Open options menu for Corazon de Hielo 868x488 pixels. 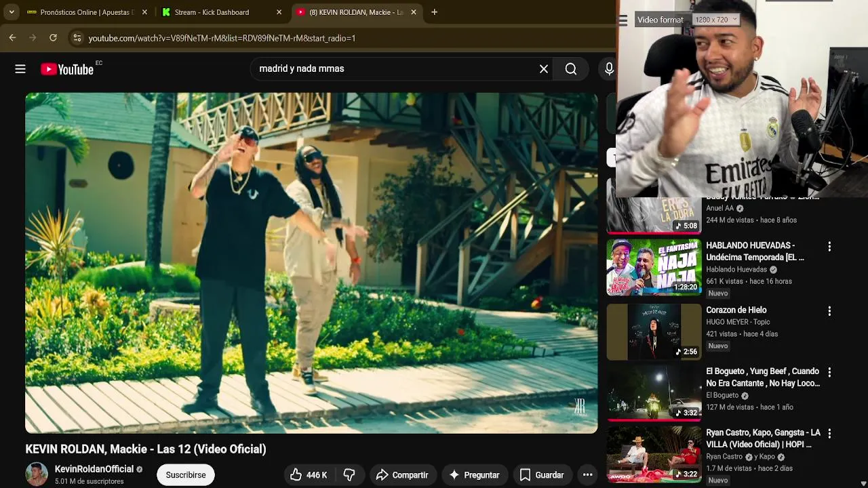coord(829,311)
